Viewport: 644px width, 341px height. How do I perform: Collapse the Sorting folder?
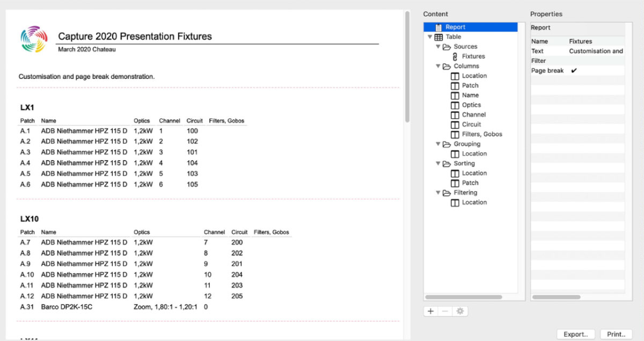click(438, 164)
